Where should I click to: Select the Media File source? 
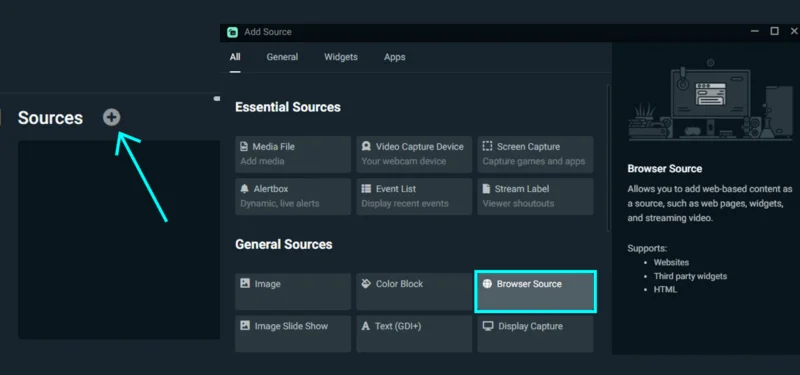pos(293,154)
